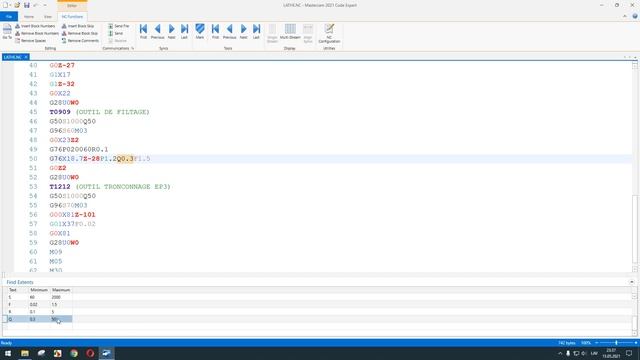Click Remove Spaces in Editing group
The height and width of the screenshot is (360, 640).
[31, 41]
